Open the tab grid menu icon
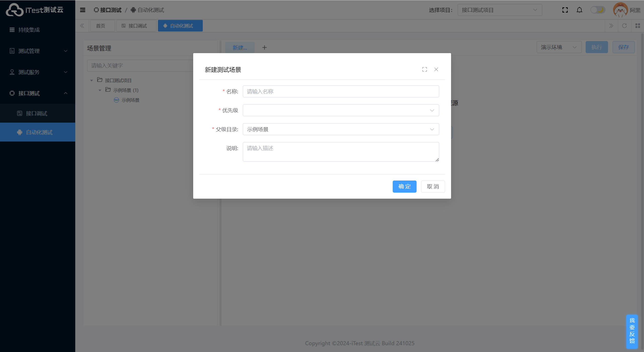The width and height of the screenshot is (644, 352). [x=637, y=26]
